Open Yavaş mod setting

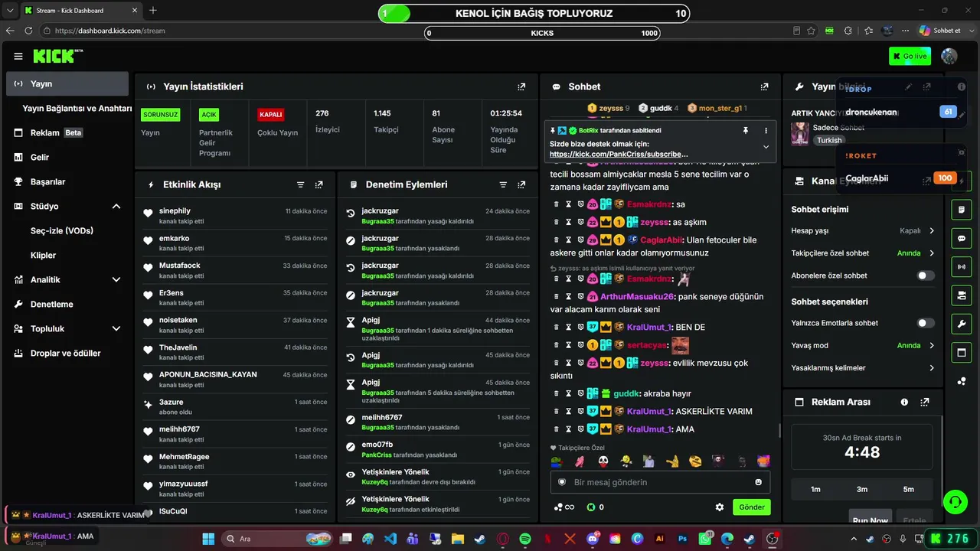[863, 345]
